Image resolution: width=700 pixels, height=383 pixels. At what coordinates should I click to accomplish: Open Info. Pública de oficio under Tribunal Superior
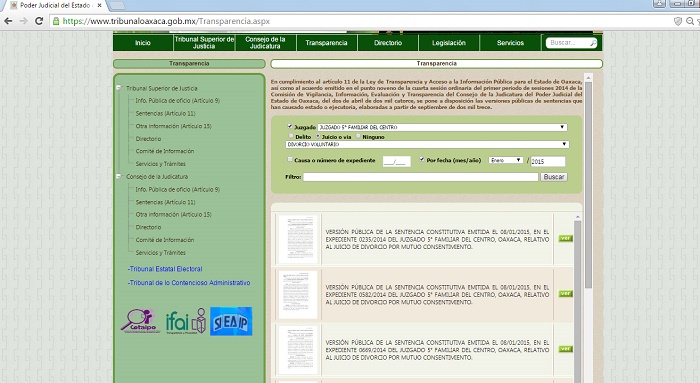click(x=178, y=100)
